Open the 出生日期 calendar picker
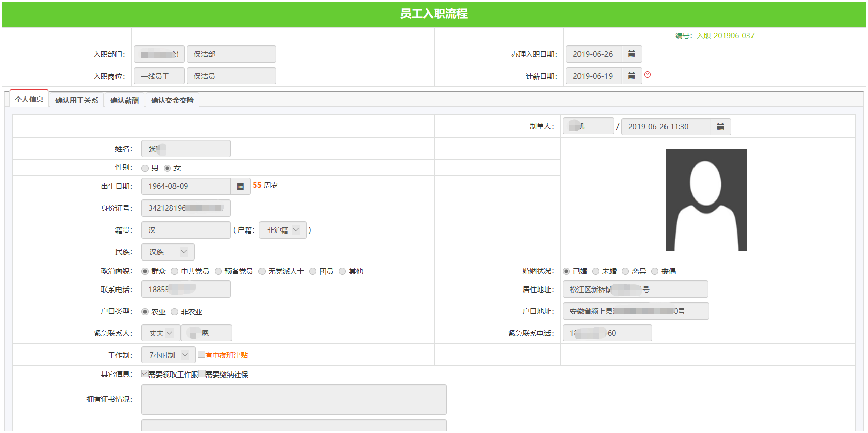The image size is (868, 433). pyautogui.click(x=240, y=186)
